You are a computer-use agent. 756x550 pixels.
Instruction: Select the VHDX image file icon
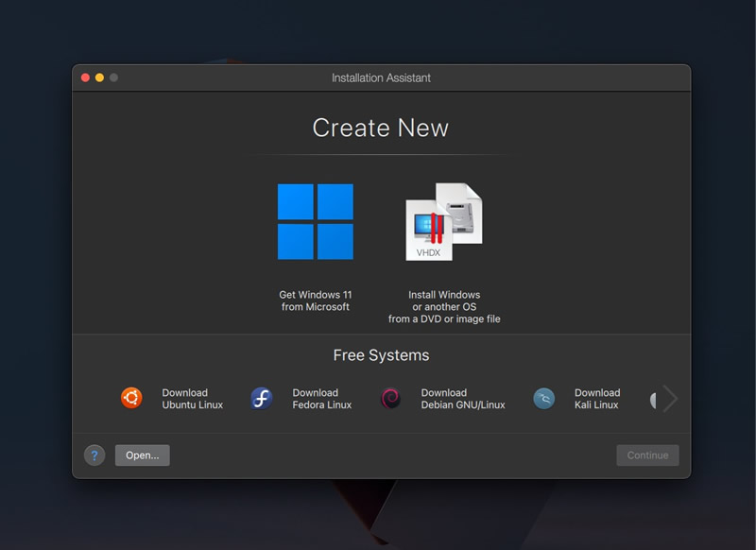444,222
